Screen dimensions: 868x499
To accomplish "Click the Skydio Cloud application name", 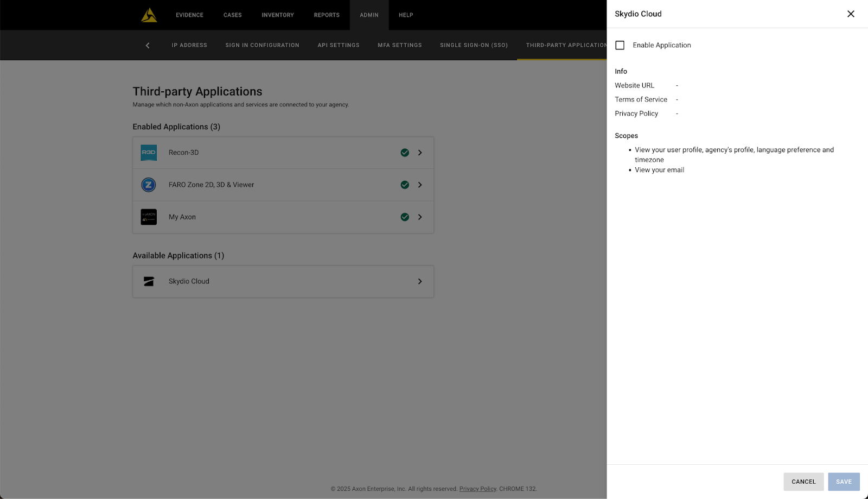I will [189, 281].
